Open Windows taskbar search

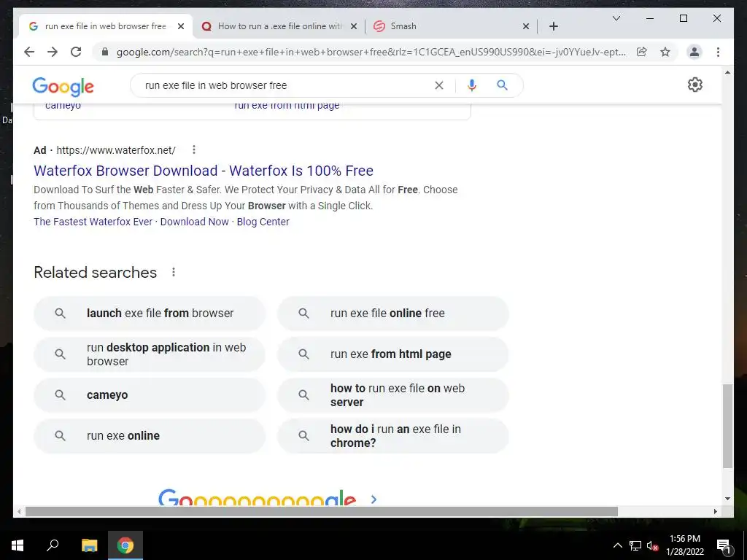click(53, 545)
